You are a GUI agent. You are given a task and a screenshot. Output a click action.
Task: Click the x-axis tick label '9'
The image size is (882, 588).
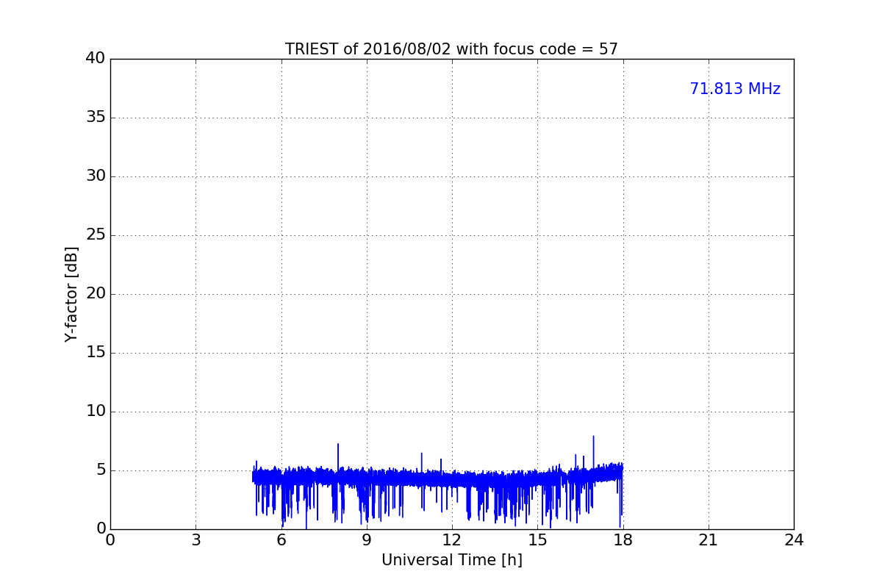coord(367,540)
